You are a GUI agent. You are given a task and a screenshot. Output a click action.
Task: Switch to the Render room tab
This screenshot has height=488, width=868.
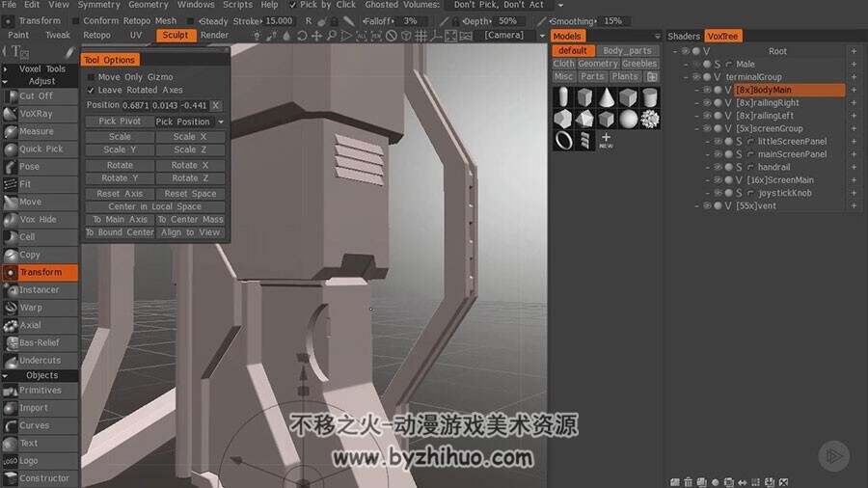[x=214, y=35]
